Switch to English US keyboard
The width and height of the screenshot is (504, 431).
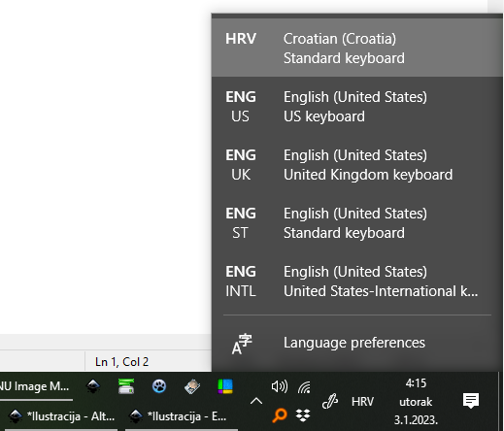357,106
